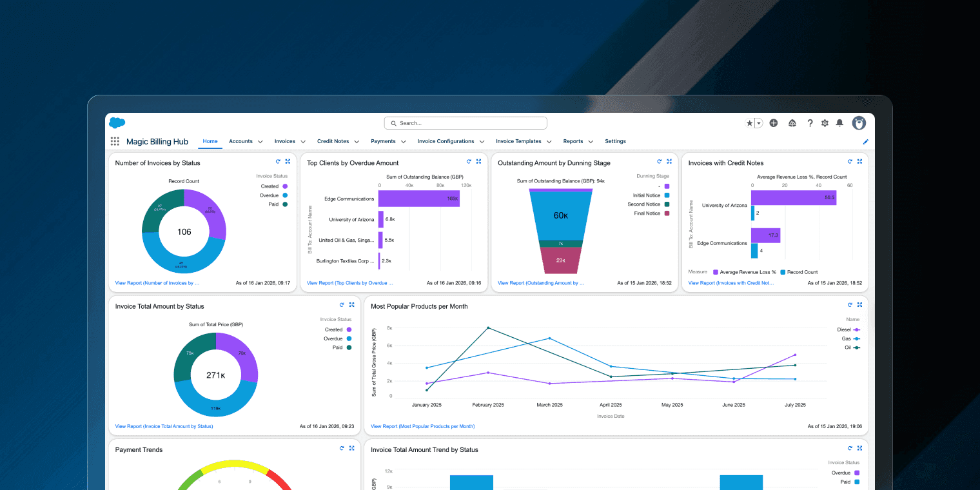Open Trailhead guidance icon in header
980x490 pixels.
(x=792, y=123)
